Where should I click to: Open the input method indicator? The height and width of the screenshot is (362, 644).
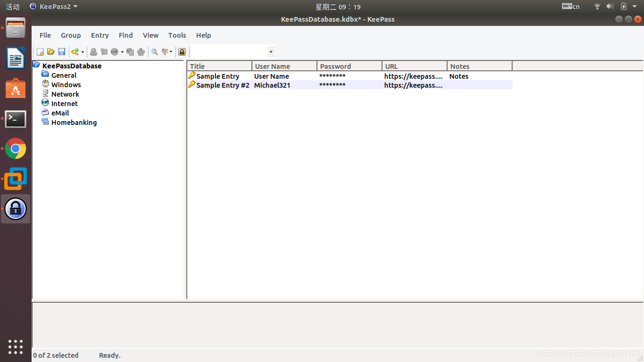[571, 7]
